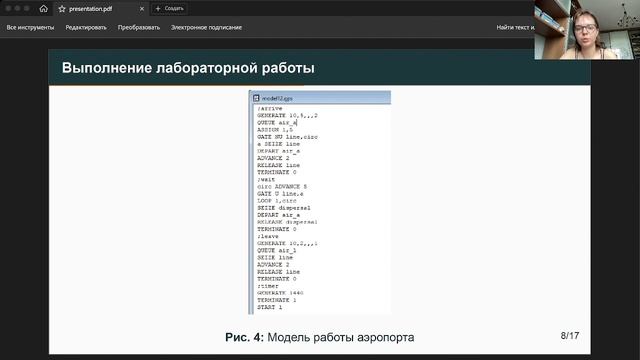Click the code line TERMINATE 1
The image size is (640, 360).
pyautogui.click(x=277, y=300)
